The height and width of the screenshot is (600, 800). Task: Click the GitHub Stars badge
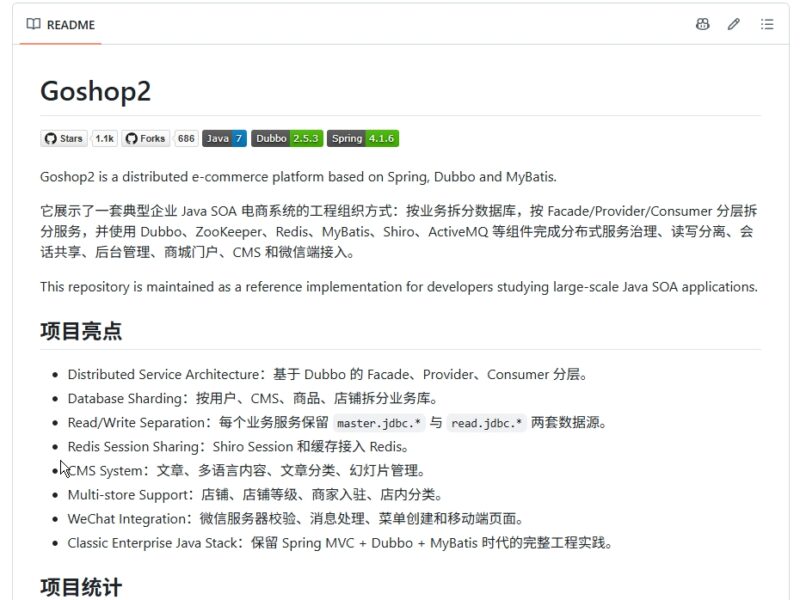pyautogui.click(x=64, y=138)
